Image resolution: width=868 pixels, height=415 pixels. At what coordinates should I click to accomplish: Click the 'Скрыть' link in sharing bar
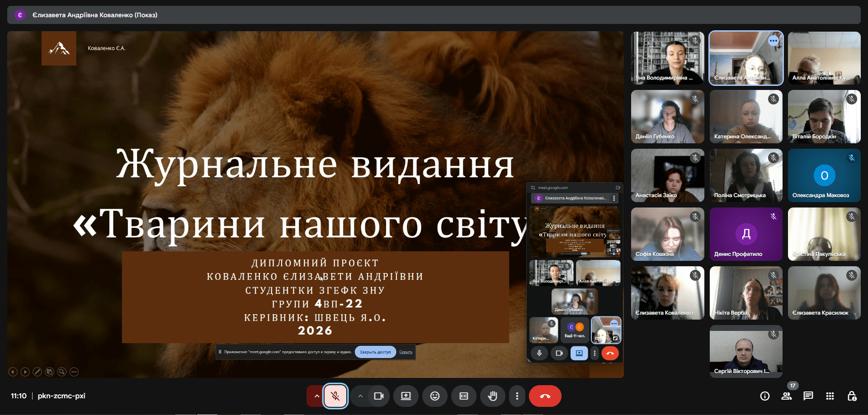click(x=406, y=352)
